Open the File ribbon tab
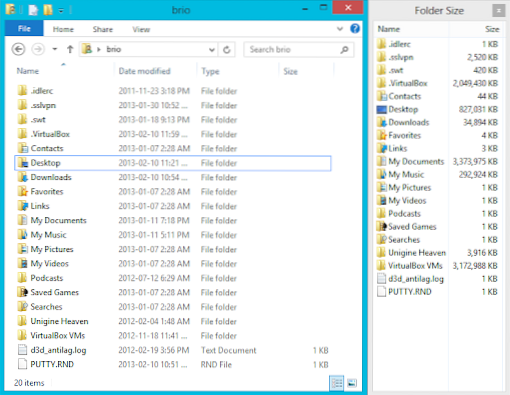 (x=24, y=29)
